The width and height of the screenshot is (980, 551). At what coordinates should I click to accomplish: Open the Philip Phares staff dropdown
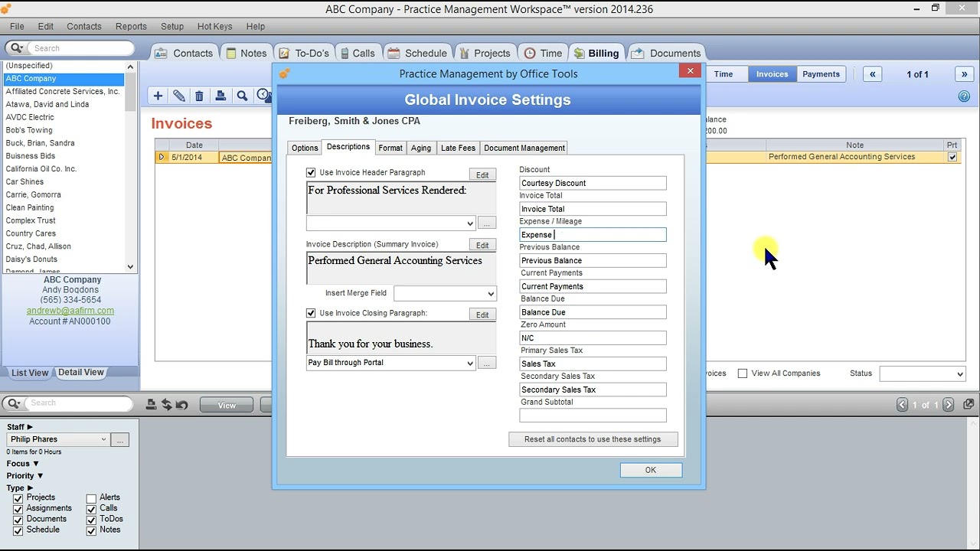click(103, 439)
